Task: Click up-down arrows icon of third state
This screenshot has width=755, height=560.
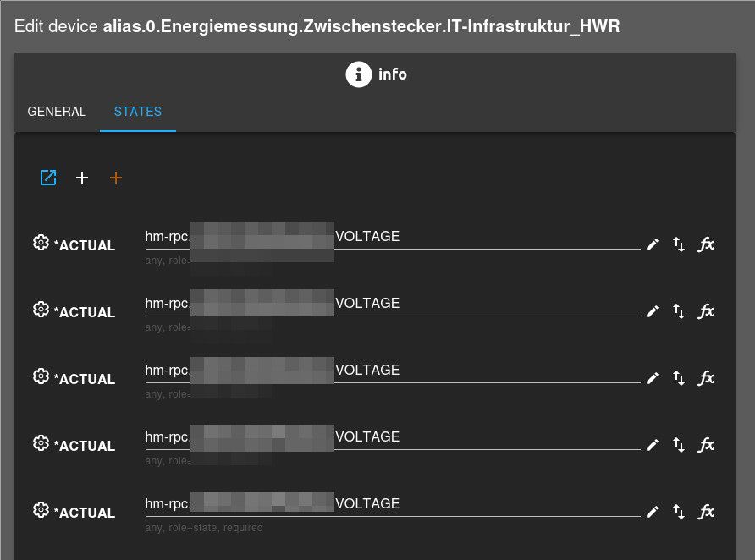Action: [679, 378]
